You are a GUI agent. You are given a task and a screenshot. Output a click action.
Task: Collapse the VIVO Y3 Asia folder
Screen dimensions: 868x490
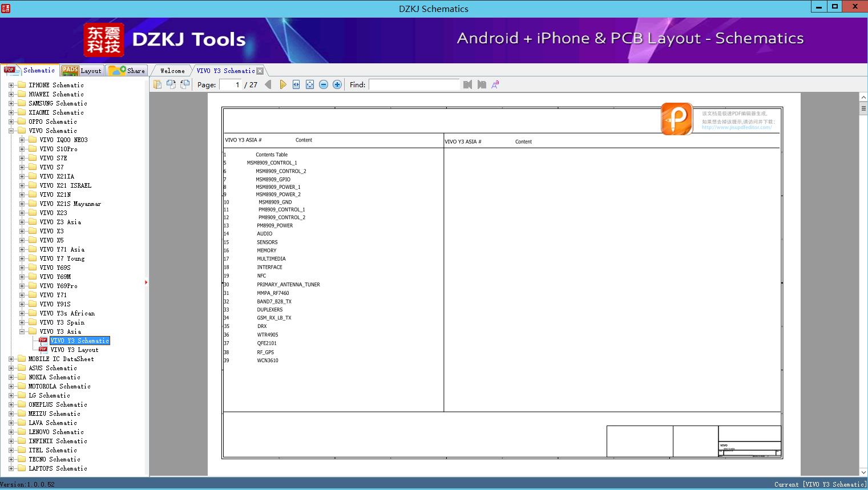coord(22,331)
